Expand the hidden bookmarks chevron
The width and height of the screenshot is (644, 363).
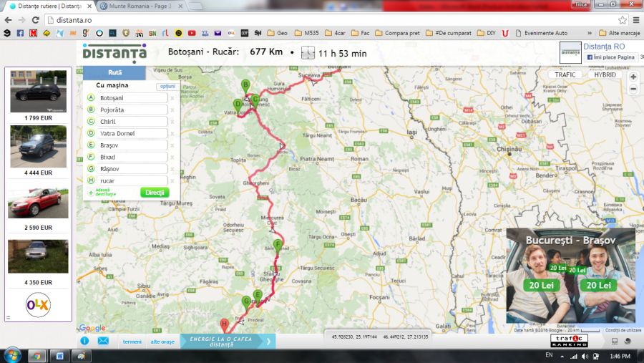(x=589, y=33)
